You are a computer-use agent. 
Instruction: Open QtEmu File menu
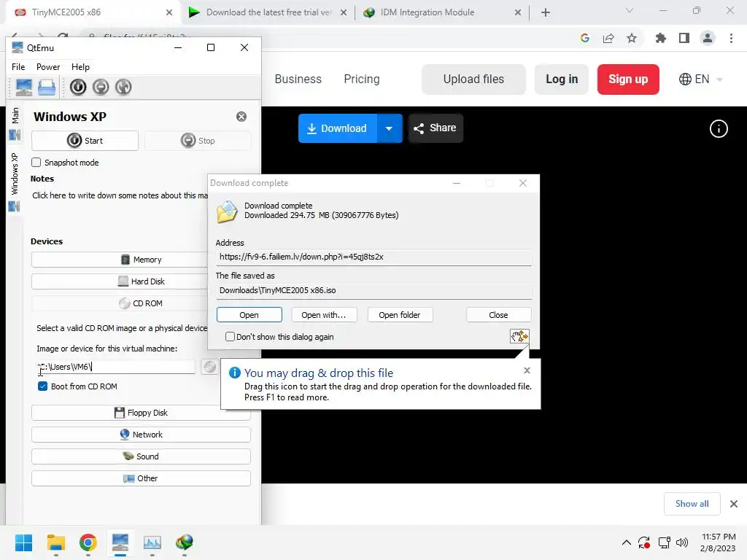tap(18, 66)
